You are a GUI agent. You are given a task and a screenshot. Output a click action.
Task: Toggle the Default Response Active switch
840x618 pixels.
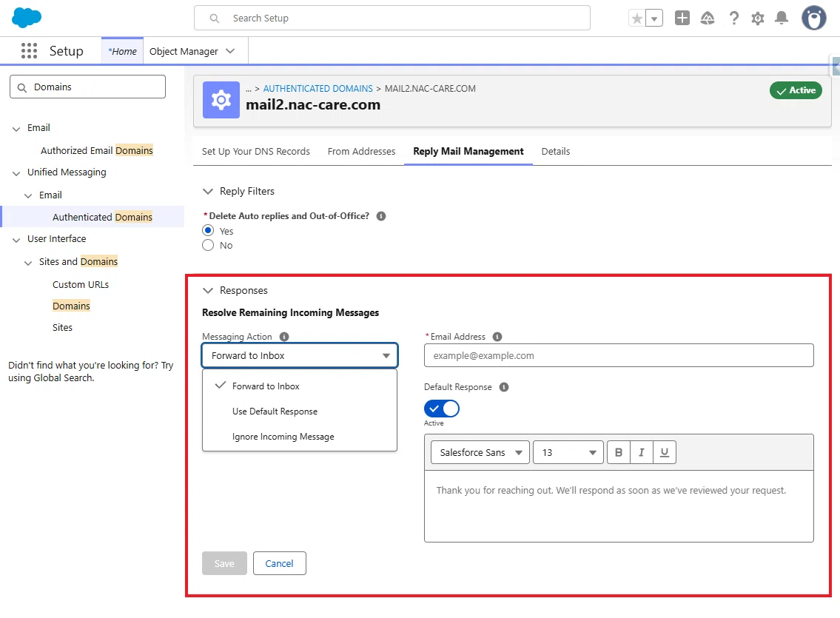click(x=441, y=409)
